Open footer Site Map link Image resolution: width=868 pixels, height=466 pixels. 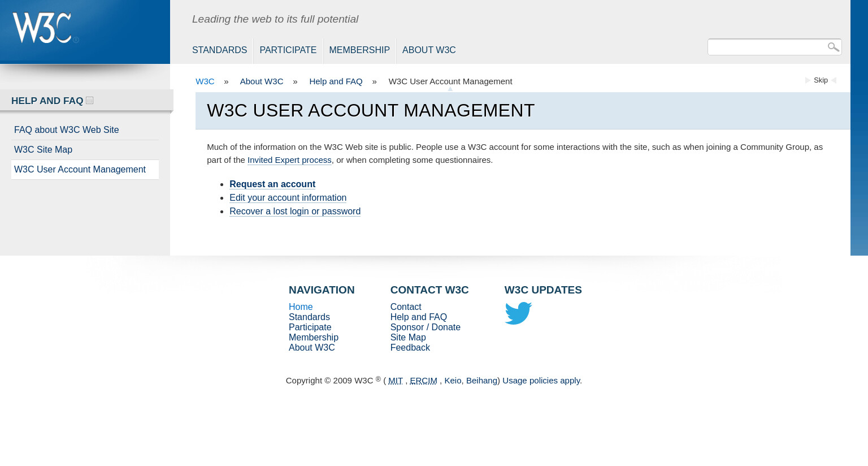pyautogui.click(x=408, y=338)
